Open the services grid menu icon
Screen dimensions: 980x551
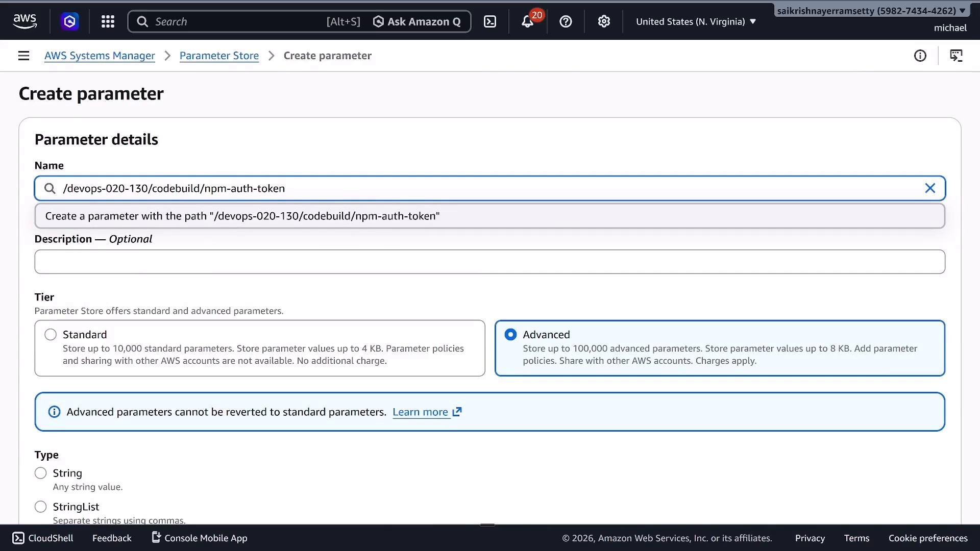click(x=108, y=21)
